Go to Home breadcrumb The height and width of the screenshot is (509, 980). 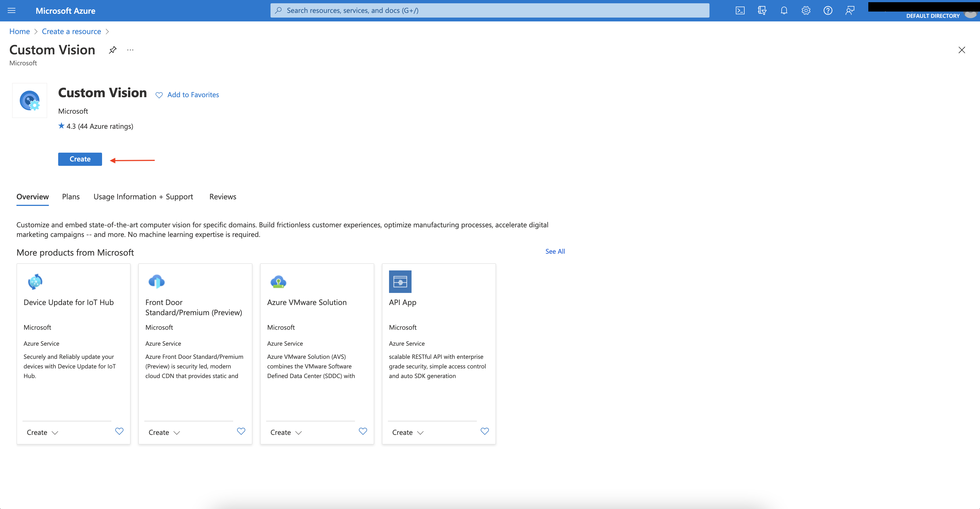pos(19,32)
